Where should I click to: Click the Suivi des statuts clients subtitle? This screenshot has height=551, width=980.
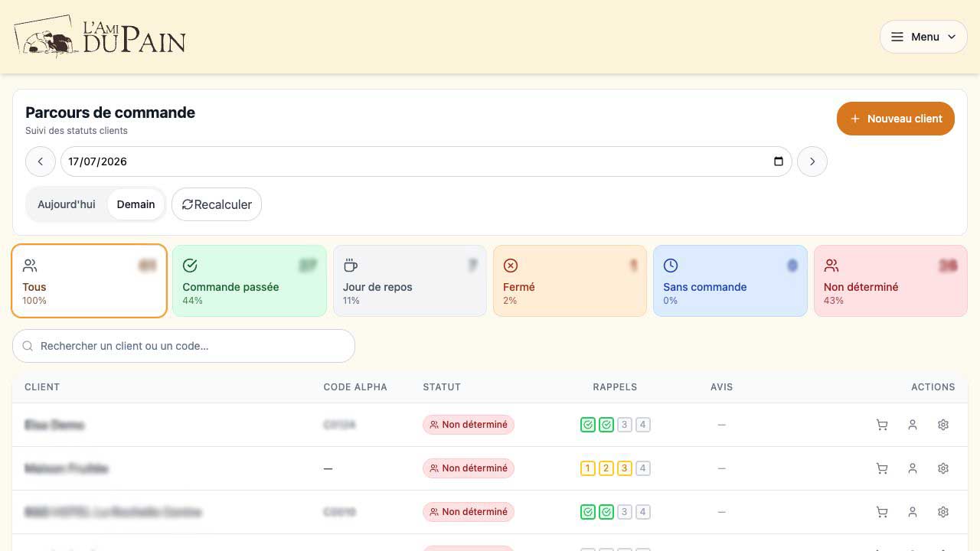[x=77, y=131]
